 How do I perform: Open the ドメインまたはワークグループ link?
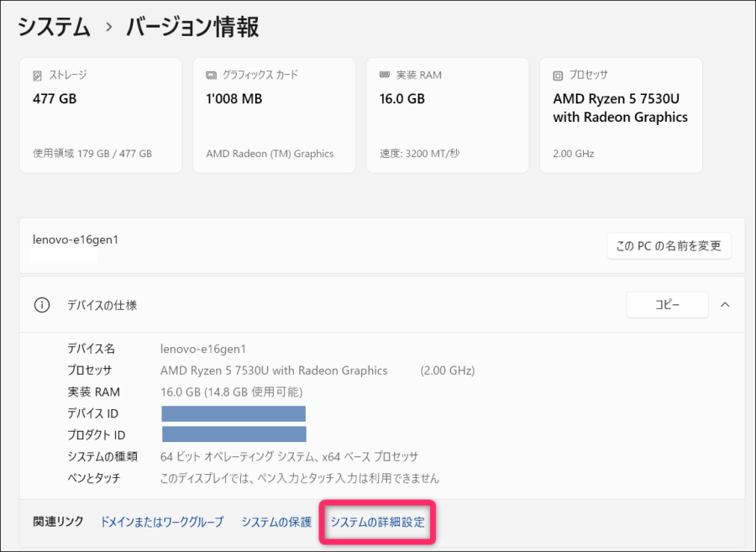click(x=161, y=521)
